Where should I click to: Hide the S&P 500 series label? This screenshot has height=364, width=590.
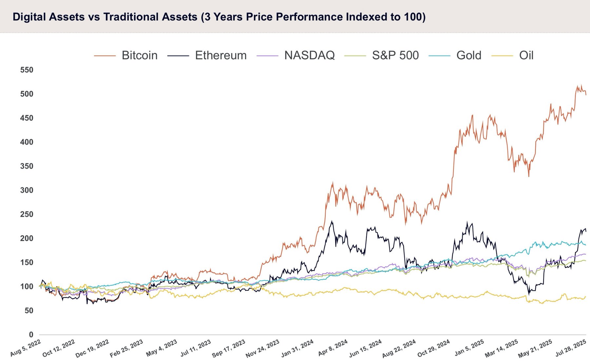[x=395, y=56]
